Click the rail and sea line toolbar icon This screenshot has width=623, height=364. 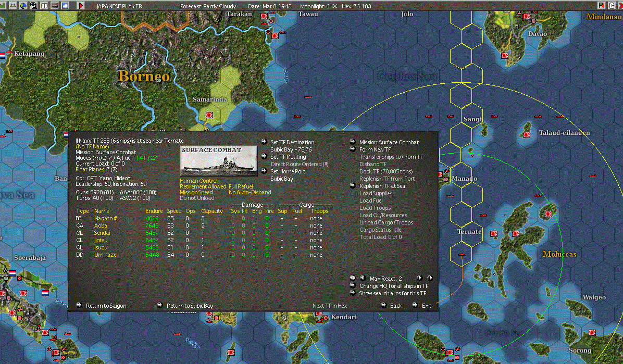54,6
